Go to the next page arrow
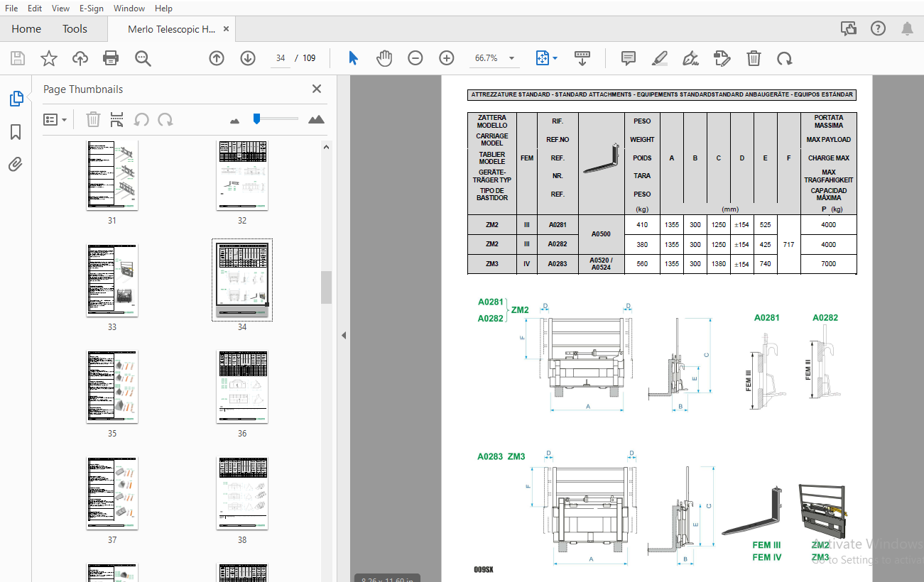The height and width of the screenshot is (582, 924). pyautogui.click(x=248, y=58)
